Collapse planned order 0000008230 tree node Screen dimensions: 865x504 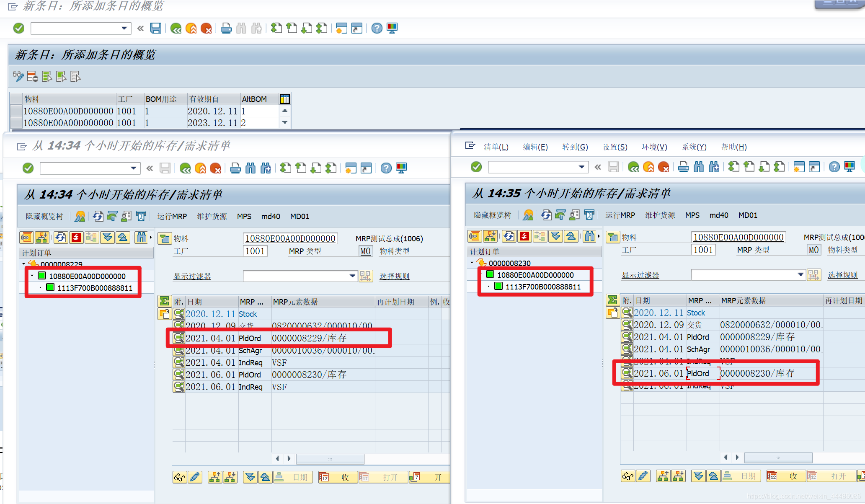[472, 263]
